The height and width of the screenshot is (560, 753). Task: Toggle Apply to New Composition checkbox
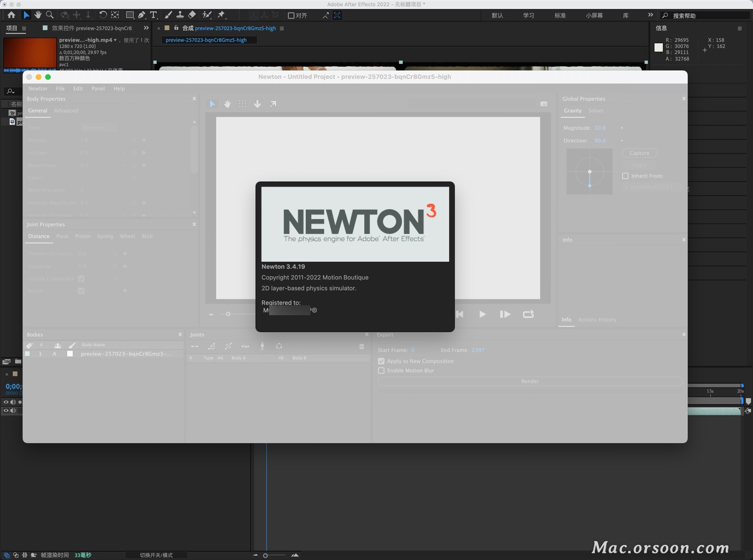pyautogui.click(x=381, y=361)
